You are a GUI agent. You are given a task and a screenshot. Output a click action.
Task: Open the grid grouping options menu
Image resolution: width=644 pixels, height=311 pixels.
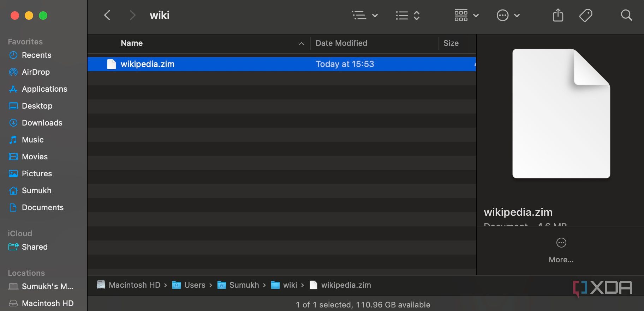pos(466,15)
